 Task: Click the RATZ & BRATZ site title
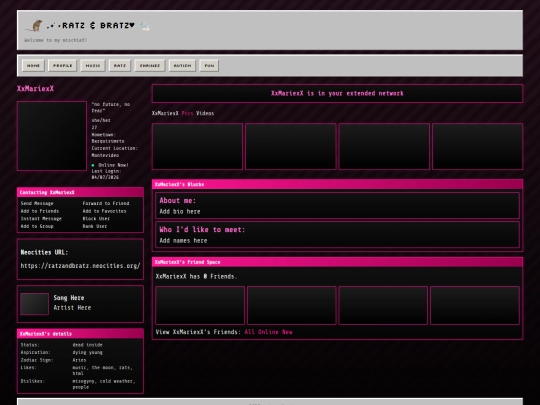point(91,25)
